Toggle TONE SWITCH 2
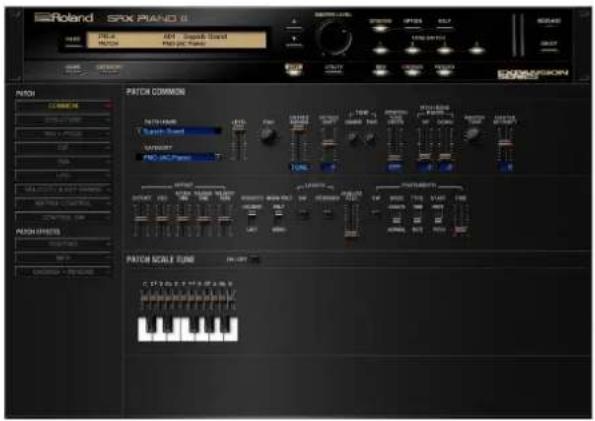Viewport: 595px width, 421px height. [x=412, y=49]
